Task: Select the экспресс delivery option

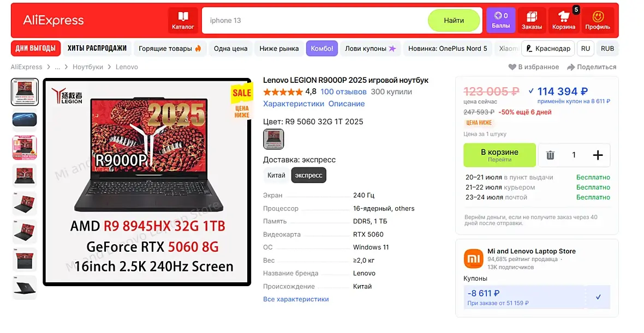Action: pos(308,175)
